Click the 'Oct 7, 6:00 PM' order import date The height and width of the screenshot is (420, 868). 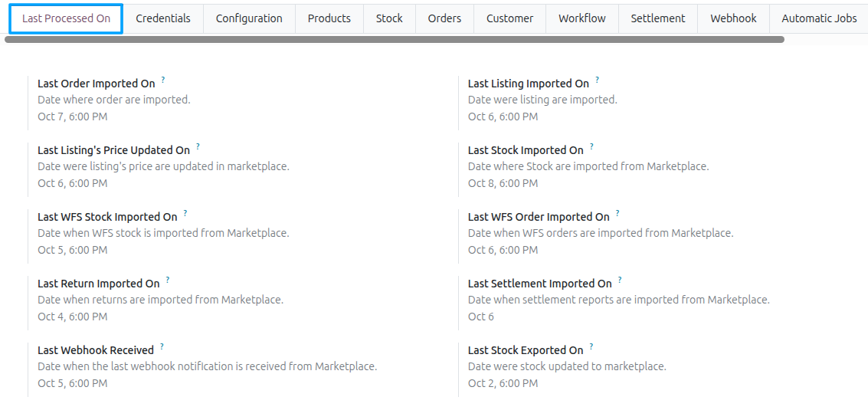(x=73, y=116)
